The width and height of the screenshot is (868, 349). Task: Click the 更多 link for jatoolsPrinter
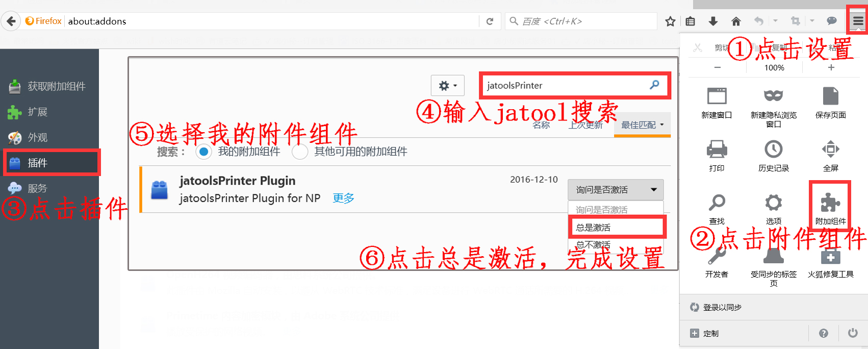tap(343, 198)
